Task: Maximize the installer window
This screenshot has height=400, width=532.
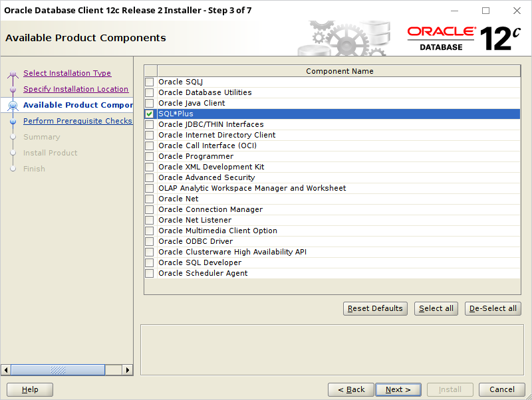Action: tap(485, 11)
